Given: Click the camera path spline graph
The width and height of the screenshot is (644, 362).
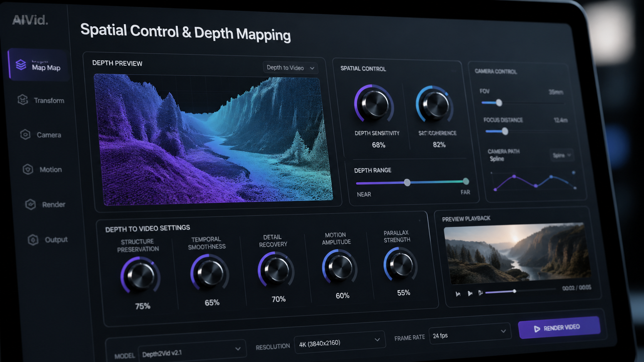Looking at the screenshot, I should 534,180.
